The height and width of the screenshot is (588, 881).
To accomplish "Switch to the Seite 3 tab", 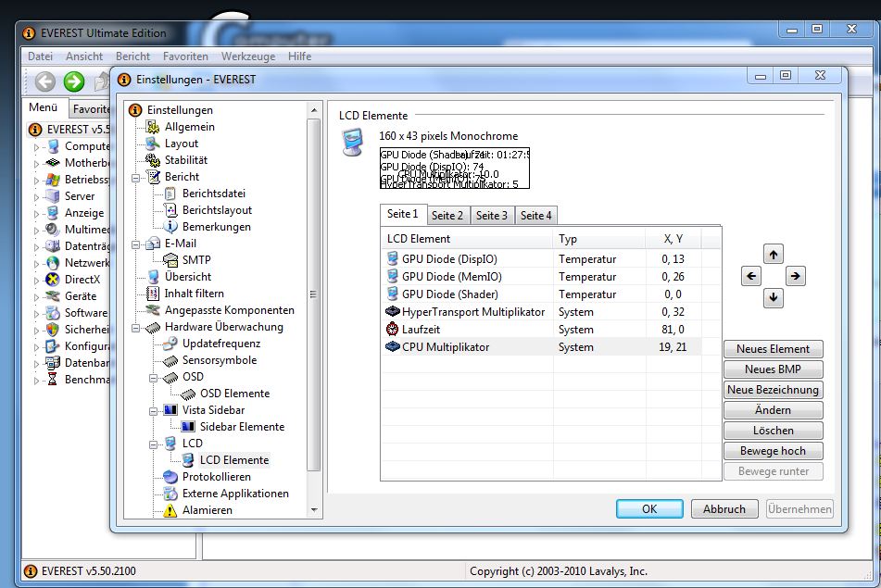I will coord(492,216).
